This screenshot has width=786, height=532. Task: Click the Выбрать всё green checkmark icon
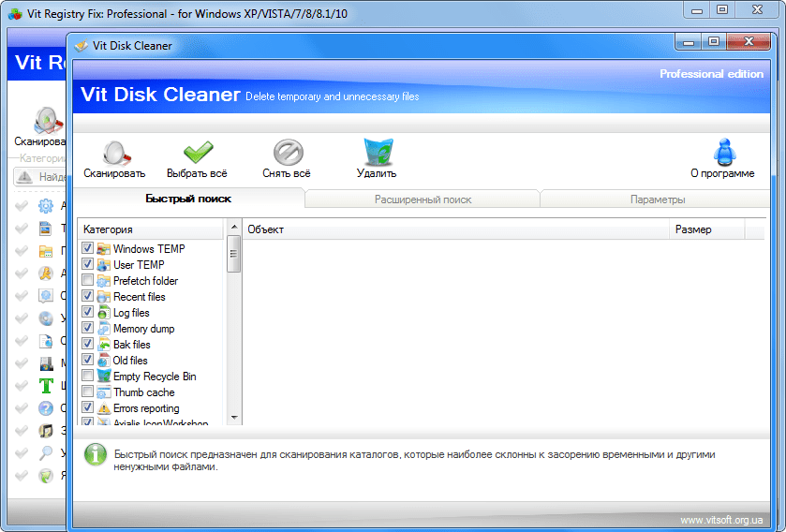click(x=198, y=153)
